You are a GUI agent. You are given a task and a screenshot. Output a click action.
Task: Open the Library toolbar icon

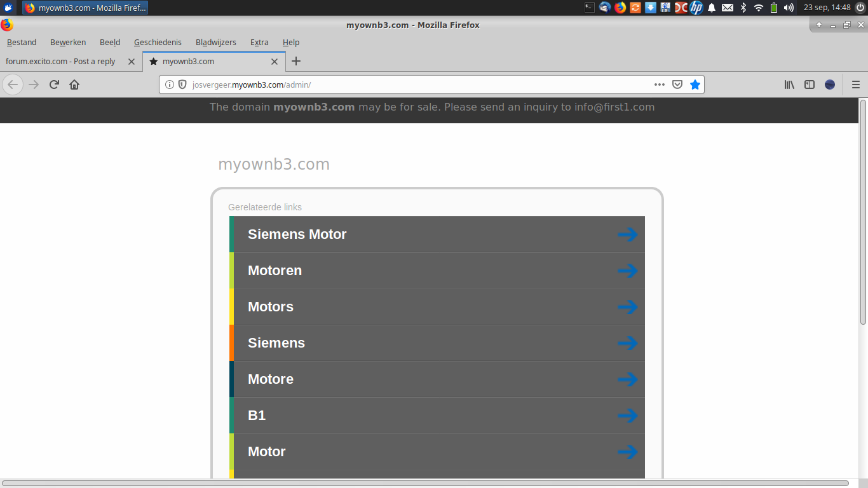[789, 85]
